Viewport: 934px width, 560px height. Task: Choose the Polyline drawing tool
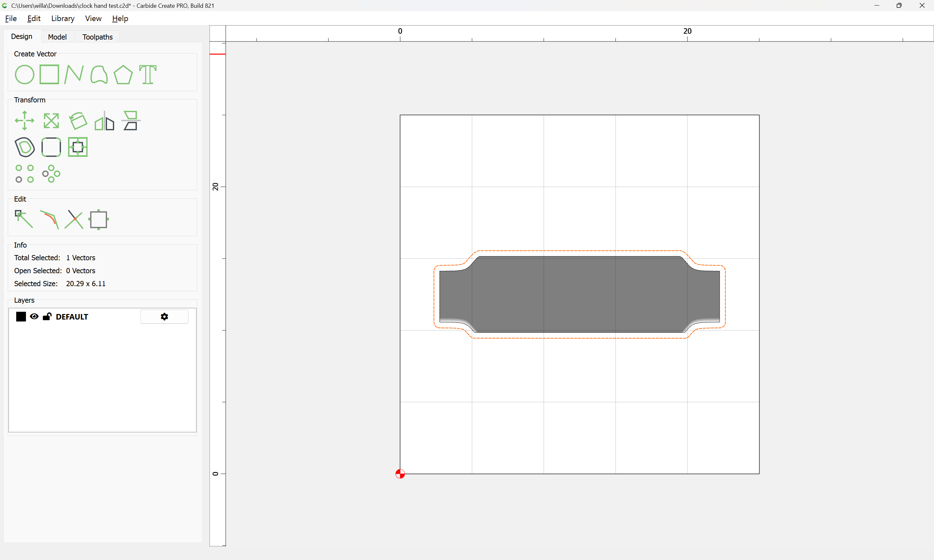coord(74,74)
